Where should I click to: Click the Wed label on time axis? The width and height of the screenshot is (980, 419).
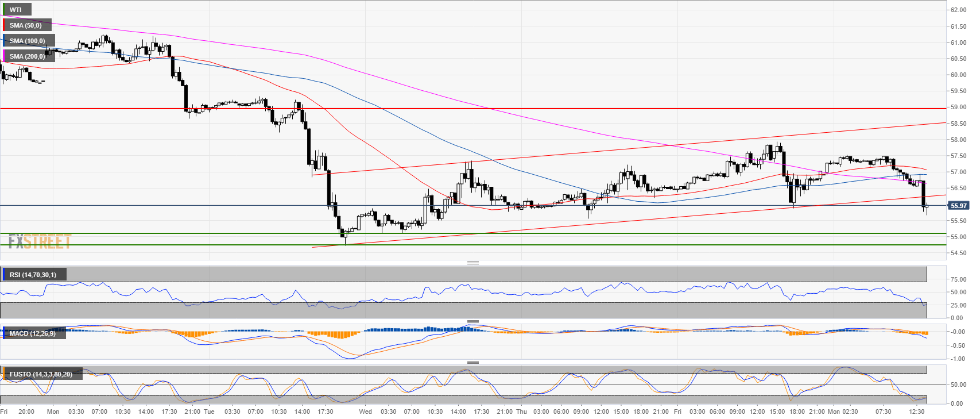tap(365, 412)
